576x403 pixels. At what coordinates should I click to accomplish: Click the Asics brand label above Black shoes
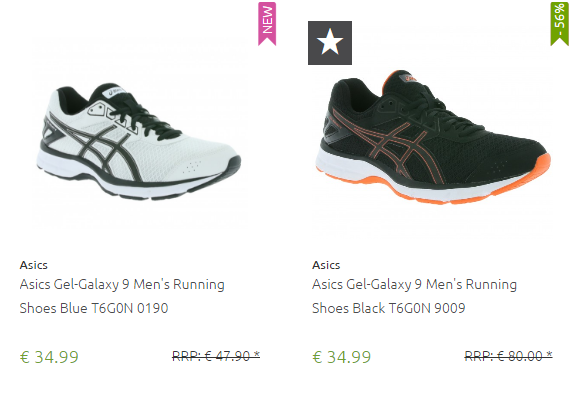[326, 265]
